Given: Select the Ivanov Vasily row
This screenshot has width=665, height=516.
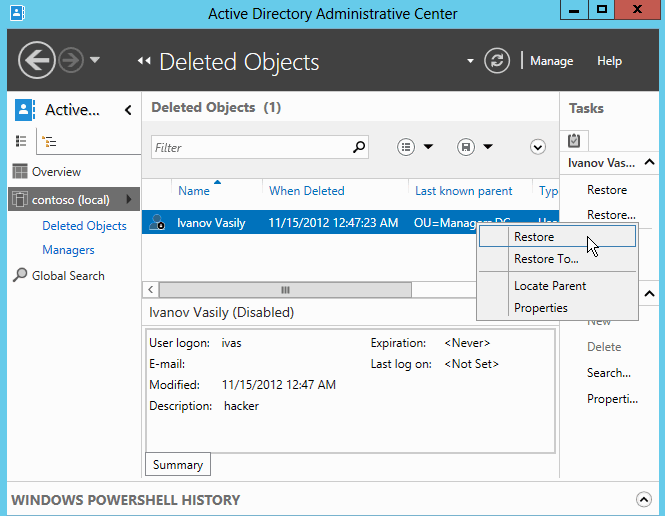Looking at the screenshot, I should [350, 222].
